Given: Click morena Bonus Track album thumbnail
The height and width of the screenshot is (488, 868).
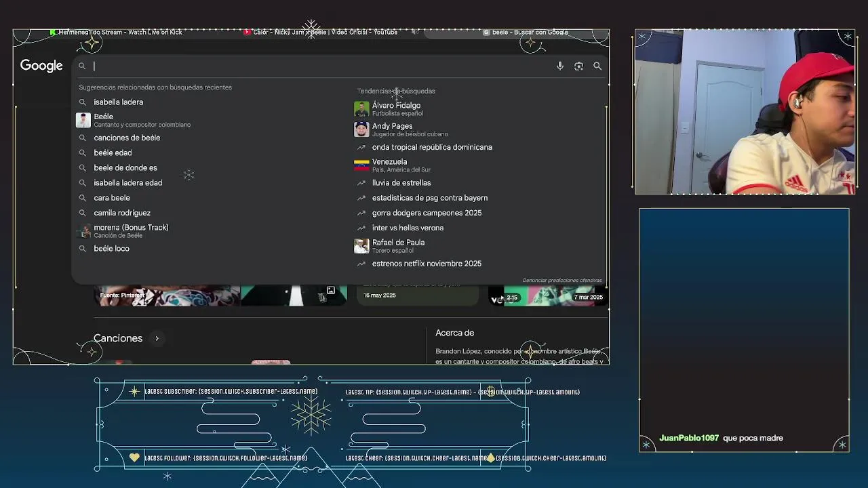Looking at the screenshot, I should tap(83, 231).
